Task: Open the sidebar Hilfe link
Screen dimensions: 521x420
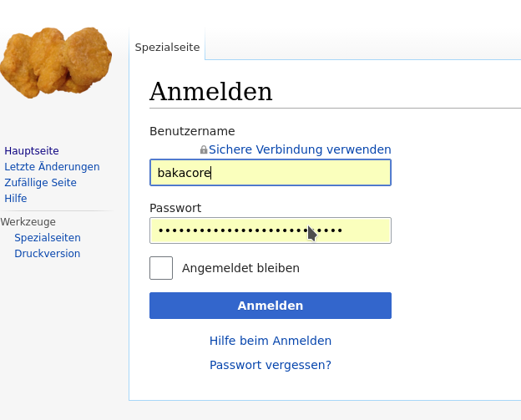Action: [16, 199]
